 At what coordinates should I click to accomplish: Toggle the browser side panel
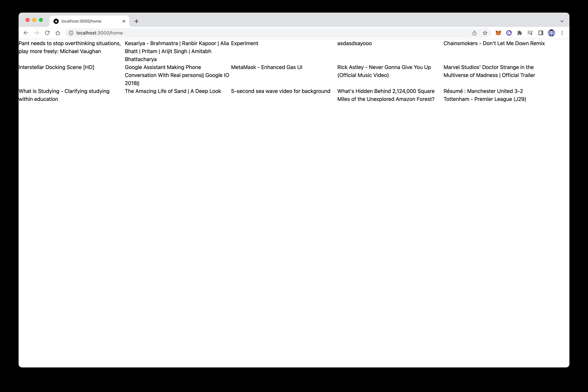click(541, 33)
